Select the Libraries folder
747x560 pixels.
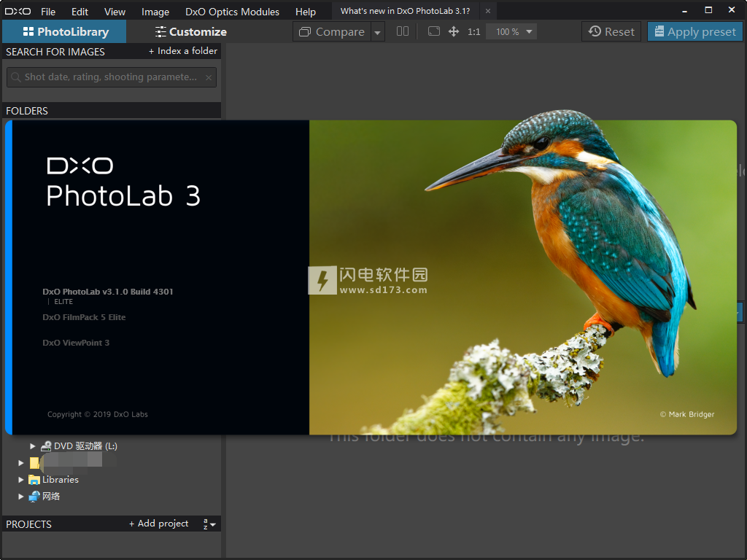click(54, 480)
